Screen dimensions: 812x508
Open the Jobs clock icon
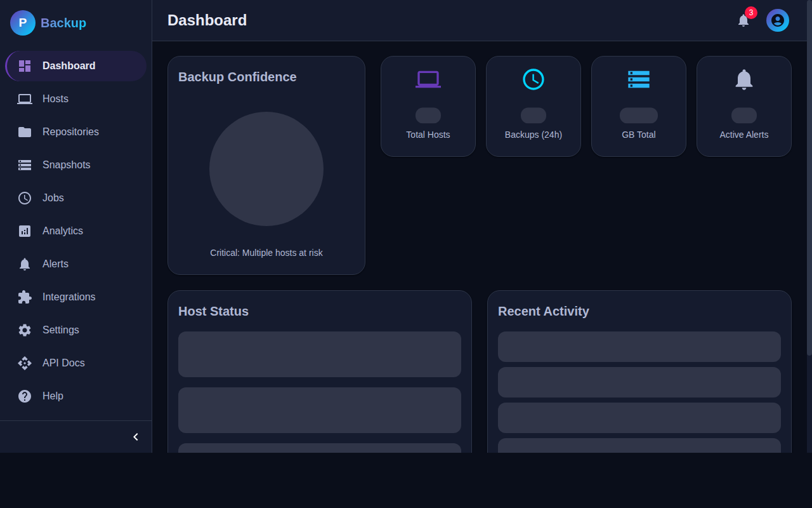point(24,197)
